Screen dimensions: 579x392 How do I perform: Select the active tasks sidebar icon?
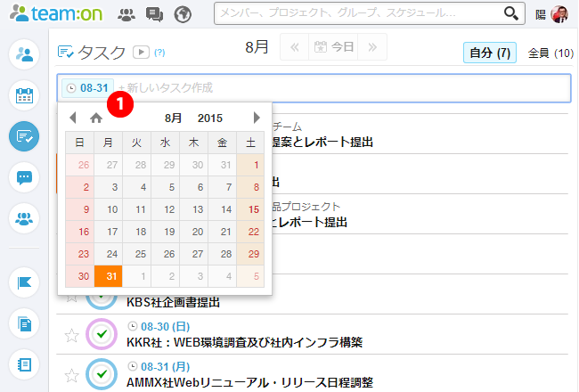coord(24,136)
